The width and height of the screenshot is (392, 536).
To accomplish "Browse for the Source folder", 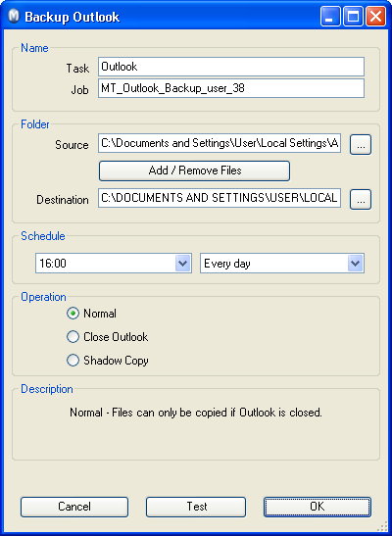I will click(x=361, y=145).
